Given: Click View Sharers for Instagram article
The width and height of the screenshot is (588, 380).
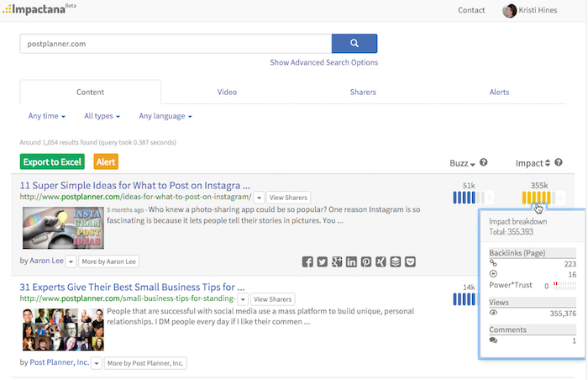Looking at the screenshot, I should 288,198.
